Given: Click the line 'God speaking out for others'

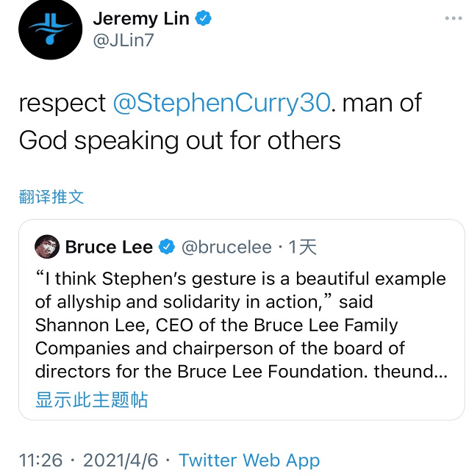Looking at the screenshot, I should pos(179,140).
